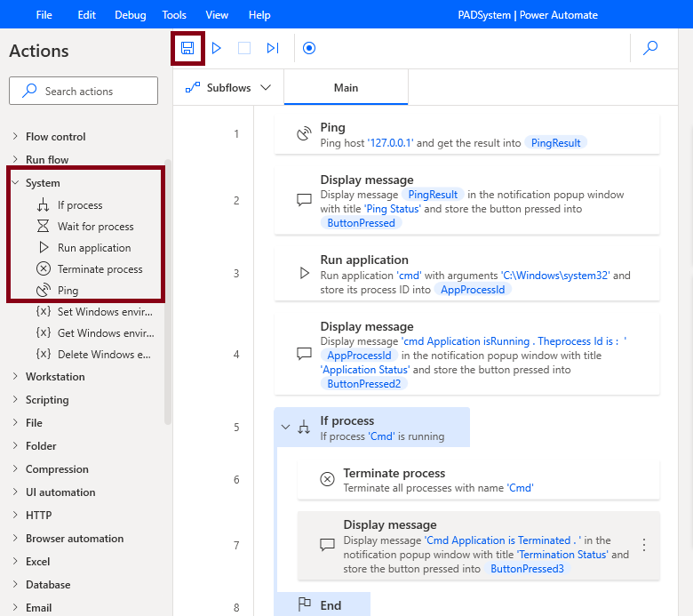Screen dimensions: 693x616
Task: Click message icon in step 4
Action: (304, 354)
